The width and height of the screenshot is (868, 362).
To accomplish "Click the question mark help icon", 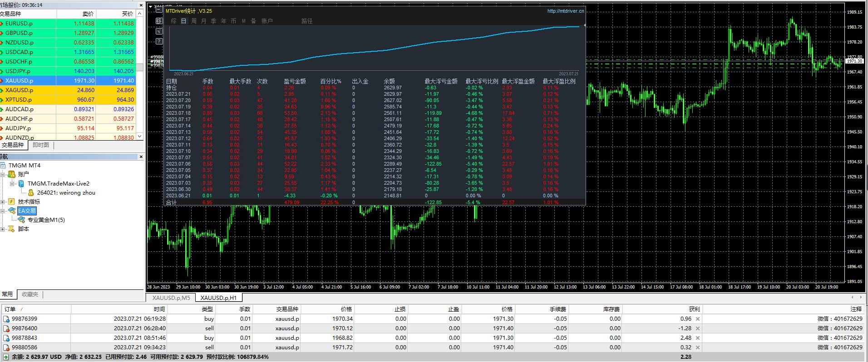I will click(159, 41).
